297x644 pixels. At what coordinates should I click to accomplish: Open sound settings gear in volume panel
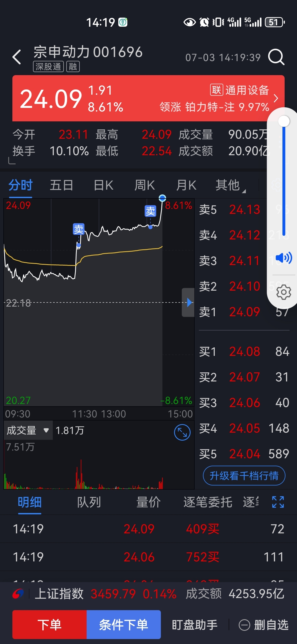(x=284, y=292)
